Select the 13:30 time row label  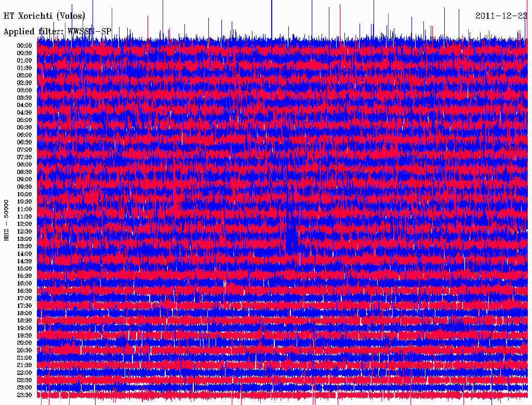point(24,247)
